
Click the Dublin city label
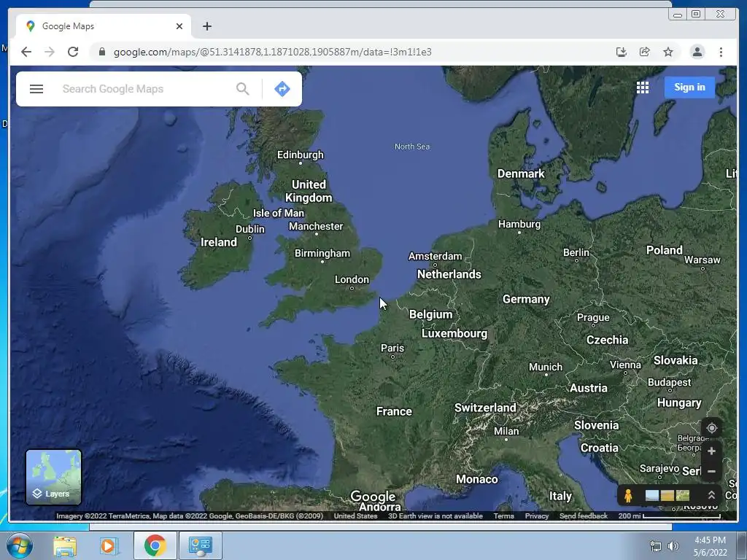[x=249, y=229]
